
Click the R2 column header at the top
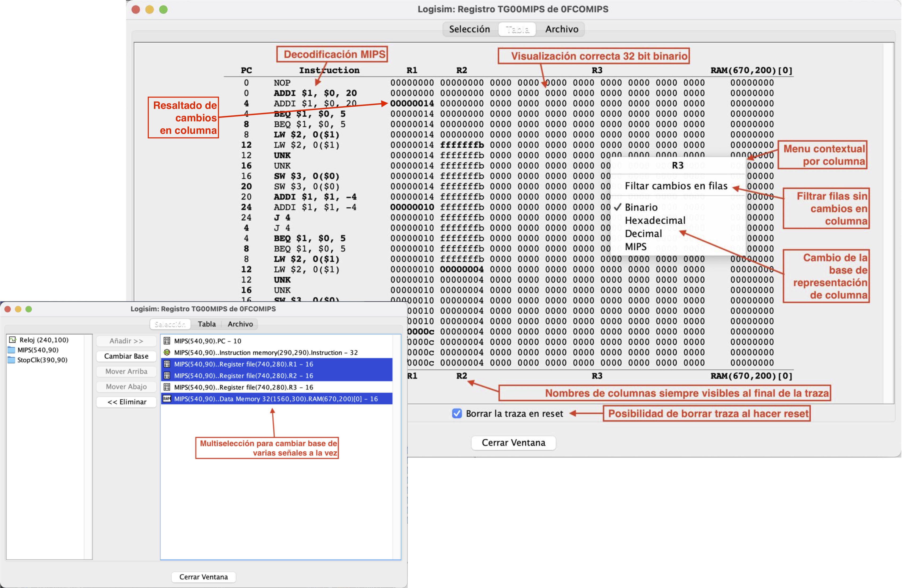462,70
